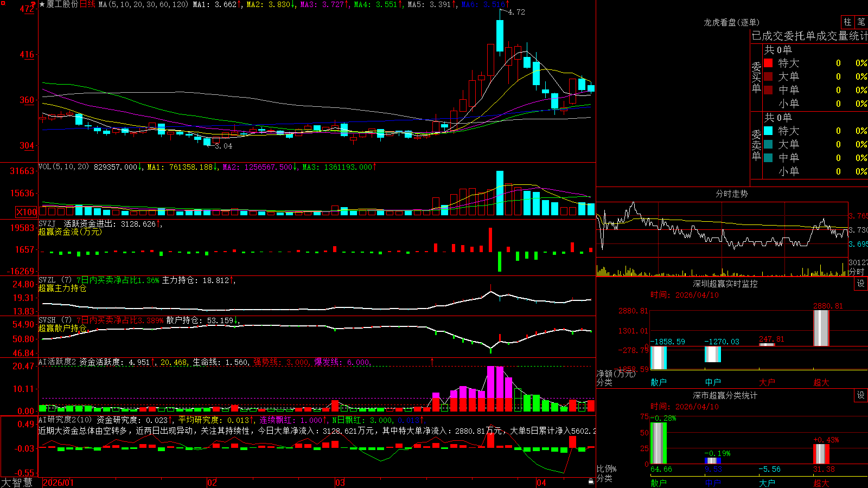This screenshot has height=488, width=868.
Task: Open MA(5,10,20,30,60,120) indicator parameters
Action: 143,4
